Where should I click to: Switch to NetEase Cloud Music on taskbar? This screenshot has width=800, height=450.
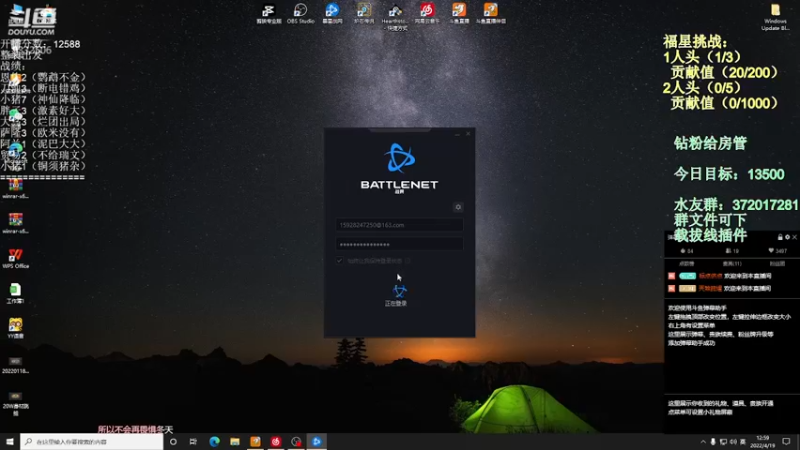click(276, 441)
